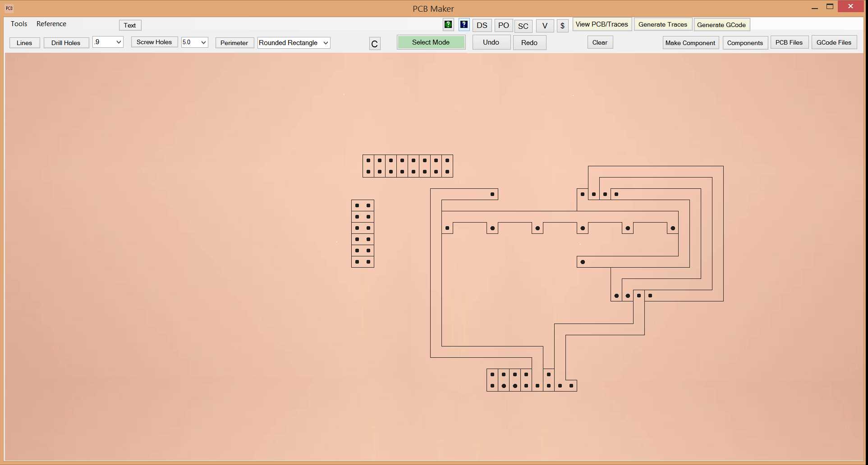
Task: Click the Generate Traces button
Action: tap(663, 24)
